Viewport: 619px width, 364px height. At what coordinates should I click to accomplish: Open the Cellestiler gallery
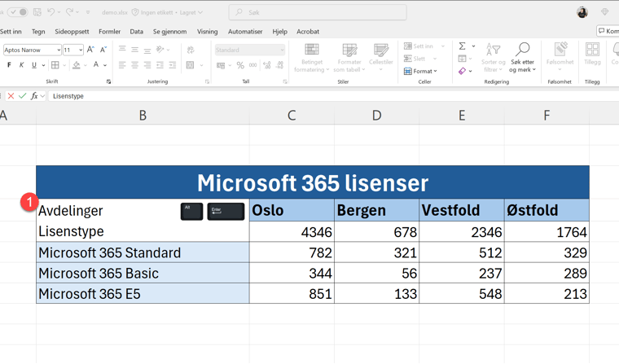(x=381, y=58)
